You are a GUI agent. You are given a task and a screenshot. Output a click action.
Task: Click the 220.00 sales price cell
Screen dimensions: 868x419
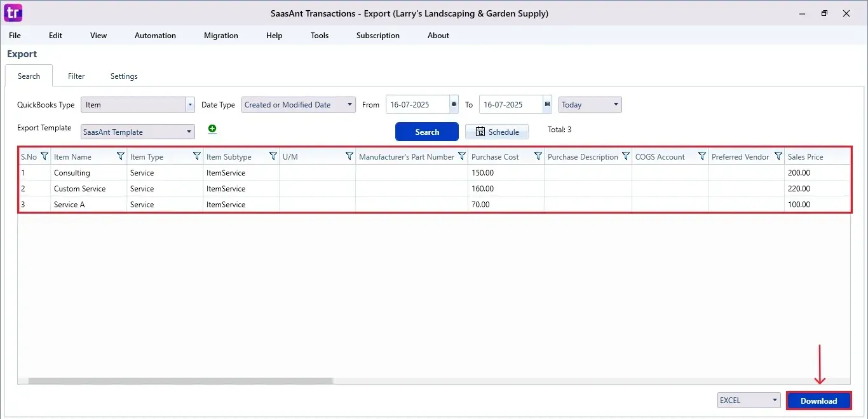pos(817,188)
